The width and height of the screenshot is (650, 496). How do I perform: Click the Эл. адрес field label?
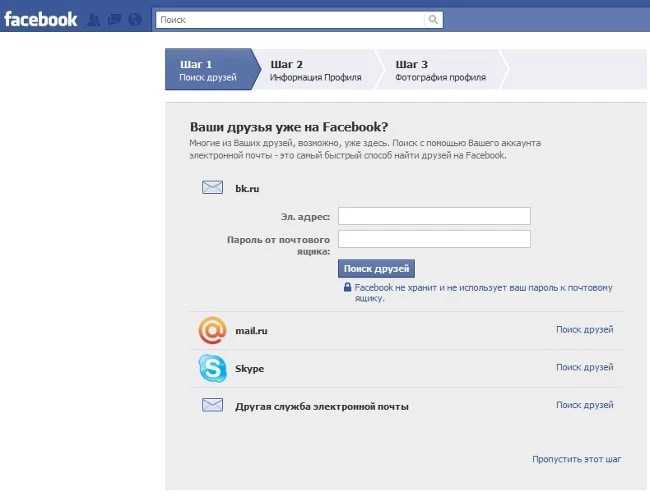(306, 217)
